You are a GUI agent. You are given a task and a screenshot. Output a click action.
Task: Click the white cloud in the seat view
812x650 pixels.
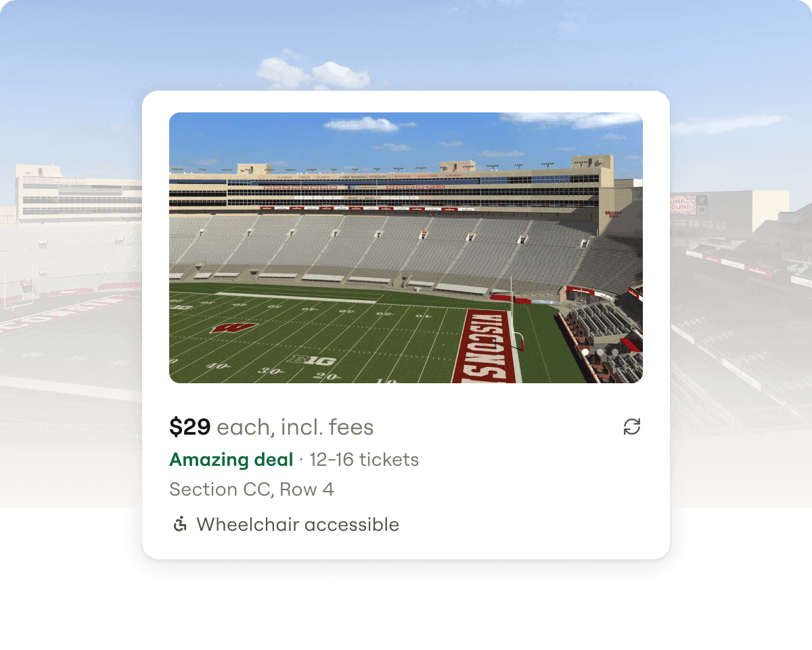click(361, 124)
